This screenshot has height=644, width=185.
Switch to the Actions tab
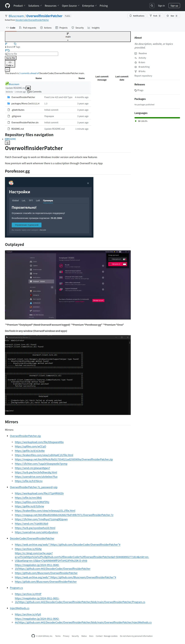(x=46, y=28)
